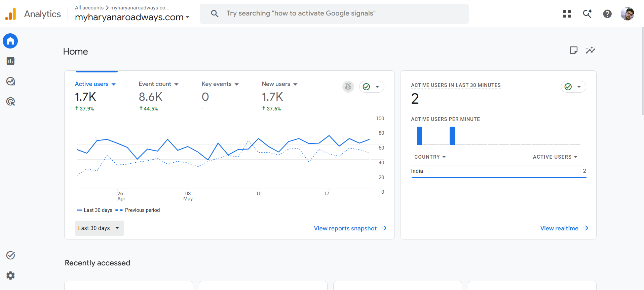This screenshot has height=290, width=644.
Task: Click the search magnifier icon
Action: tap(215, 14)
